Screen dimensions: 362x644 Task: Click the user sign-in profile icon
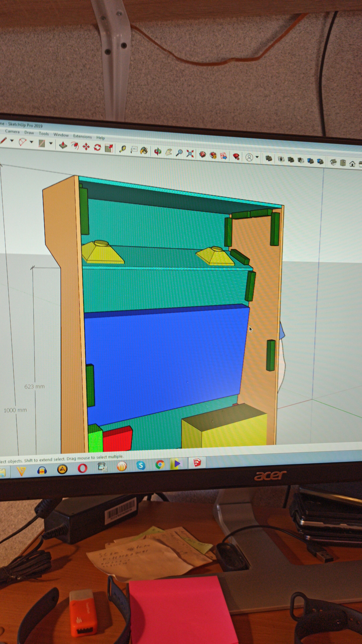pyautogui.click(x=249, y=157)
